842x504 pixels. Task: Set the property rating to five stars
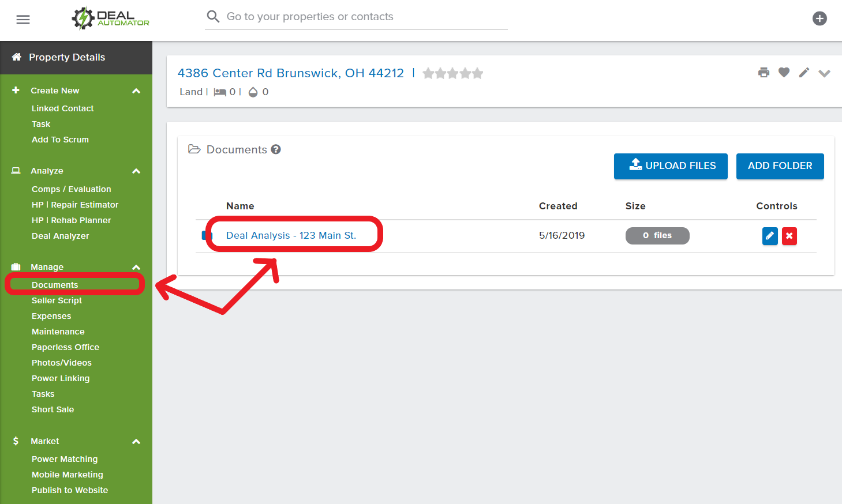[x=478, y=73]
